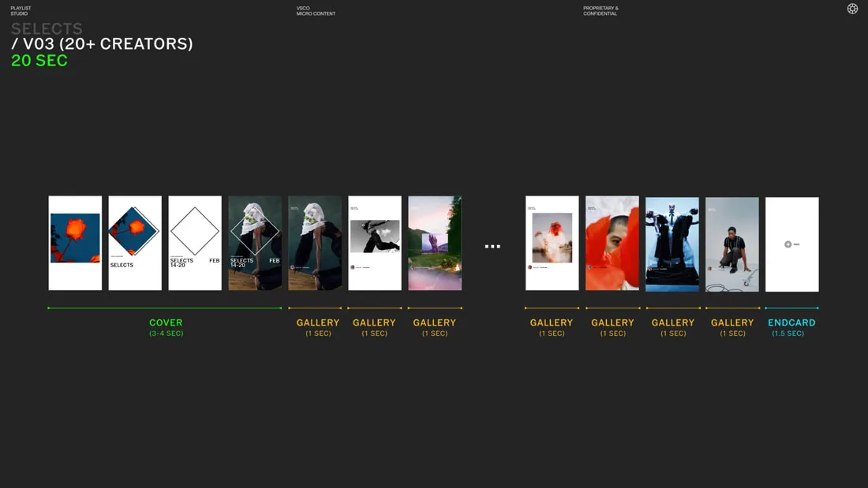868x488 pixels.
Task: Open the black-and-white jumping figure gallery frame
Action: pyautogui.click(x=375, y=243)
